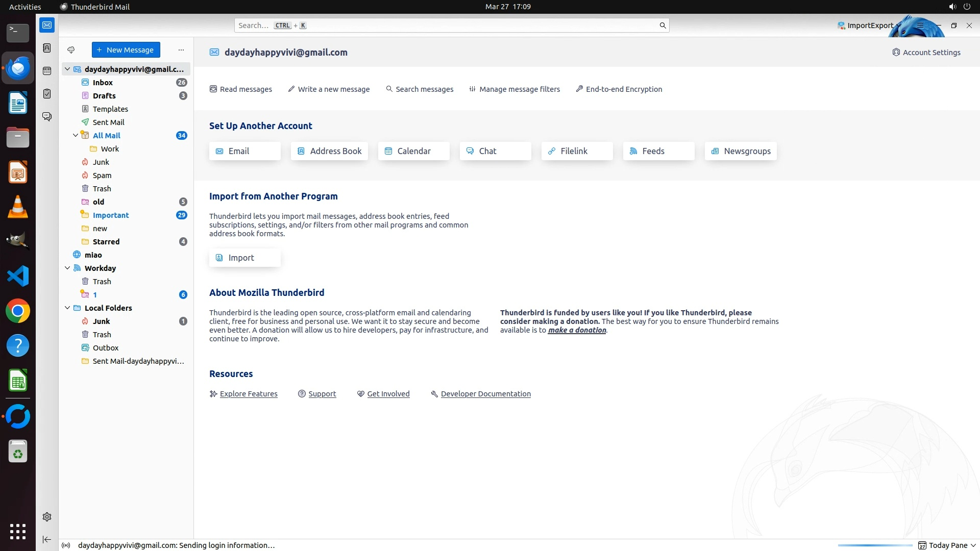Screen dimensions: 980x551
Task: Open the Chat space icon
Action: [47, 117]
